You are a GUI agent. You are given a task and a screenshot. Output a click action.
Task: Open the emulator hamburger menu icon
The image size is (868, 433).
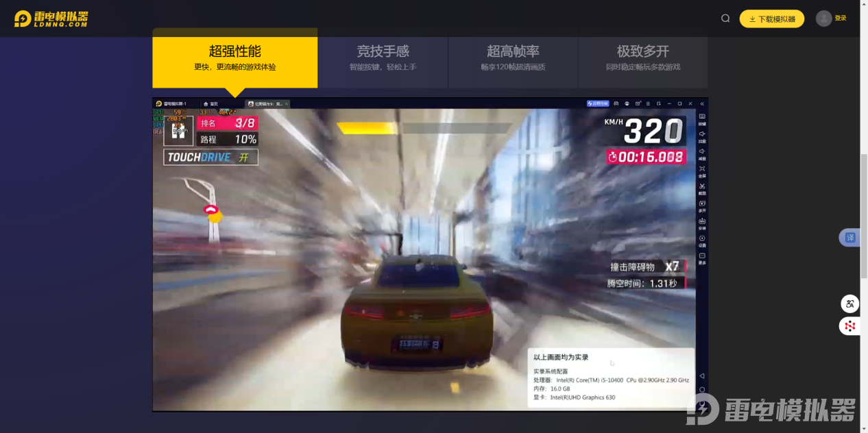pyautogui.click(x=648, y=103)
